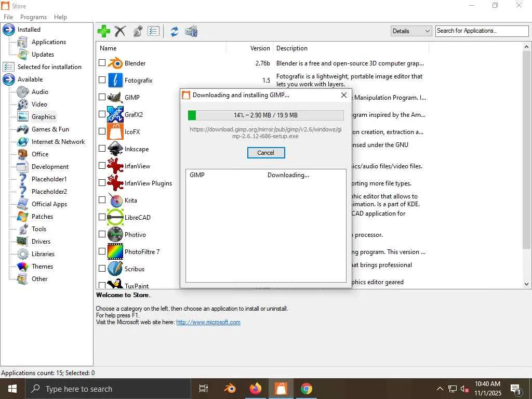
Task: Show hidden system tray icons
Action: coord(440,389)
